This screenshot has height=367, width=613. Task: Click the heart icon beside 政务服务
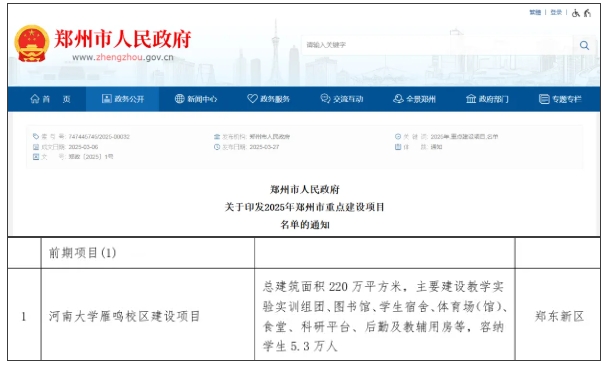(x=252, y=98)
